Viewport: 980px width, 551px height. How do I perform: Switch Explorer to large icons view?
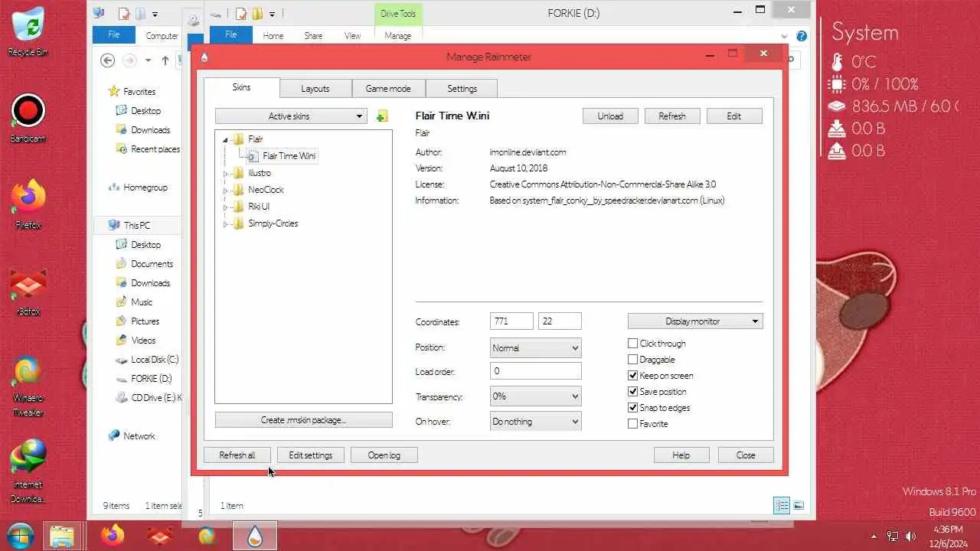(x=799, y=505)
